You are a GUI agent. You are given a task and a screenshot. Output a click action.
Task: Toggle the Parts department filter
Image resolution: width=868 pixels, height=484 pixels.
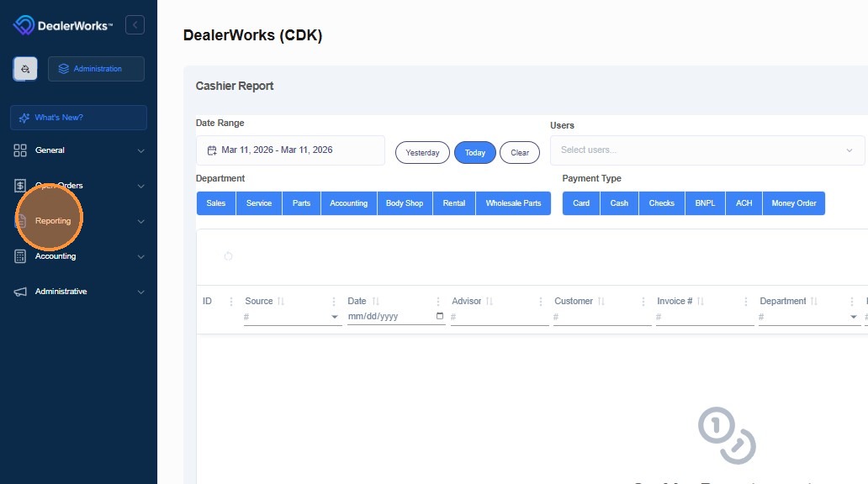[302, 203]
